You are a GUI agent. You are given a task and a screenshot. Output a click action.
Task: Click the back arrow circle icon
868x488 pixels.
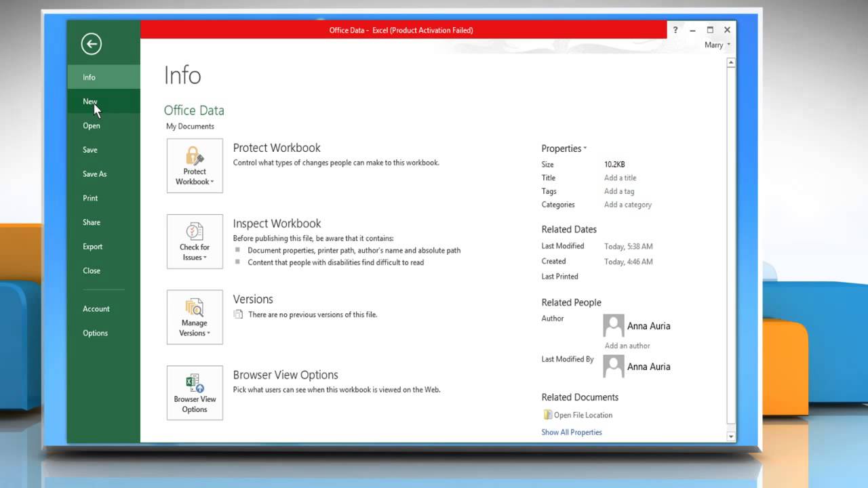point(91,44)
